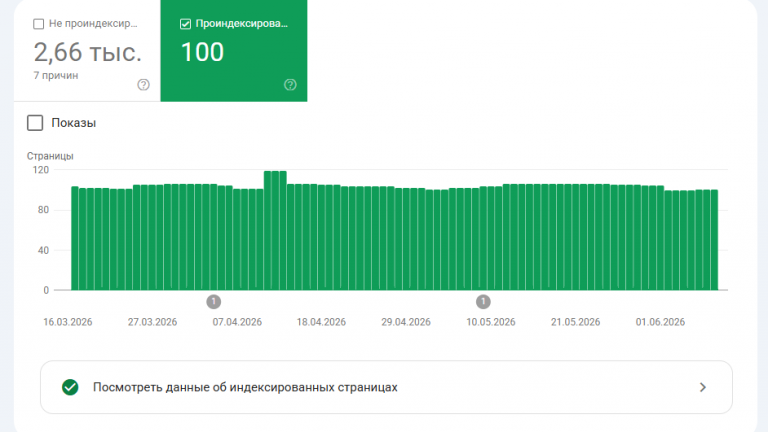Open 'Посмотреть данные об индексированных страницах'

(x=386, y=387)
